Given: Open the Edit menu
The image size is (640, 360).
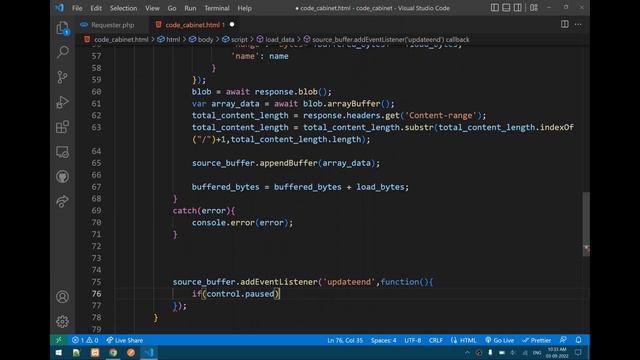Looking at the screenshot, I should point(96,8).
